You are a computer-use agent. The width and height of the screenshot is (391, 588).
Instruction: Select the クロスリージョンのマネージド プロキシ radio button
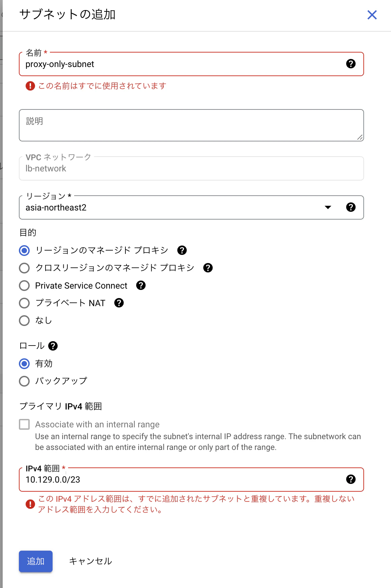tap(24, 268)
